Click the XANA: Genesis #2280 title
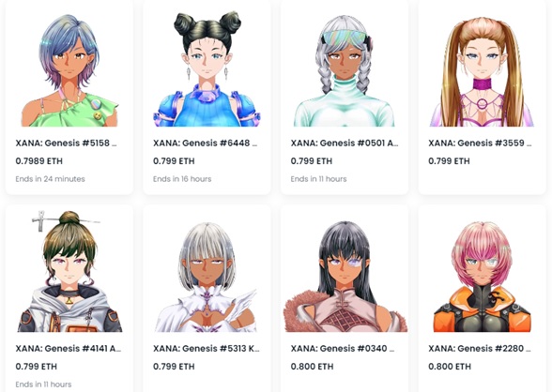Image resolution: width=552 pixels, height=392 pixels. tap(480, 349)
